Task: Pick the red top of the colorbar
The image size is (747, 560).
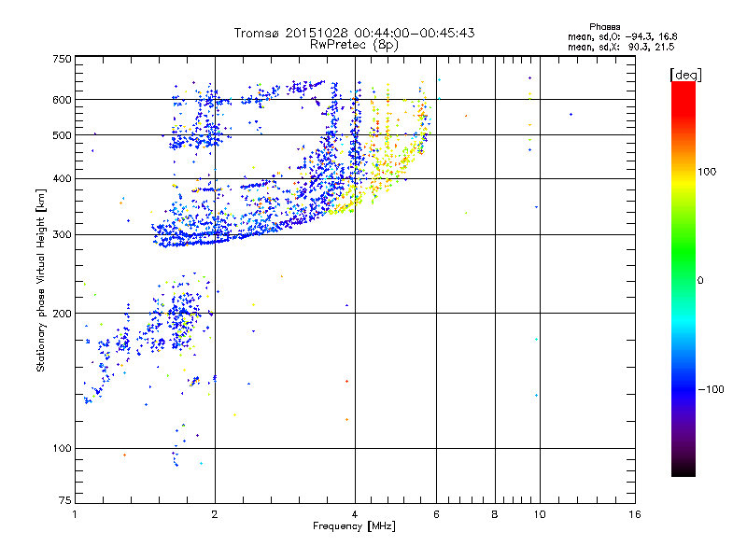Action: point(684,86)
